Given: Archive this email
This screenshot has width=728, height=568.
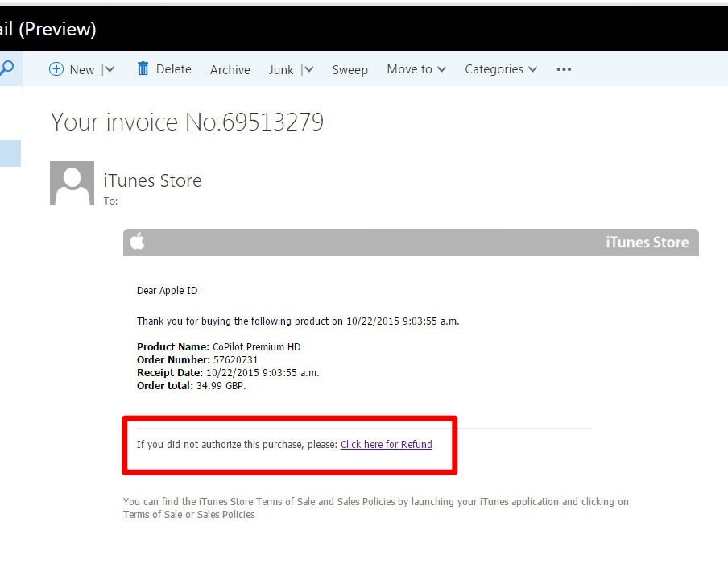Looking at the screenshot, I should 230,69.
